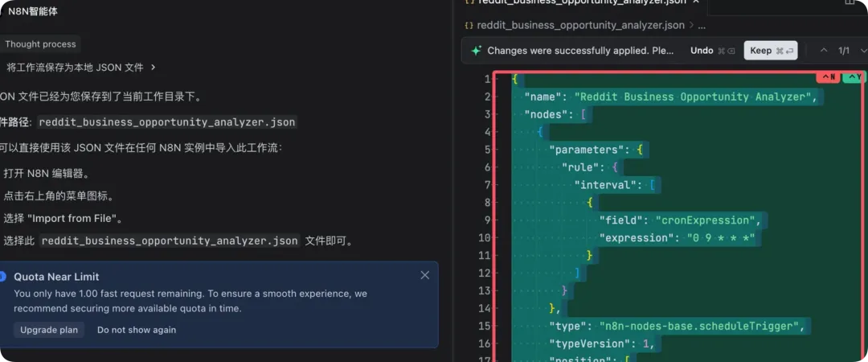The height and width of the screenshot is (362, 868).
Task: Close the Quota Near Limit notification
Action: click(424, 275)
